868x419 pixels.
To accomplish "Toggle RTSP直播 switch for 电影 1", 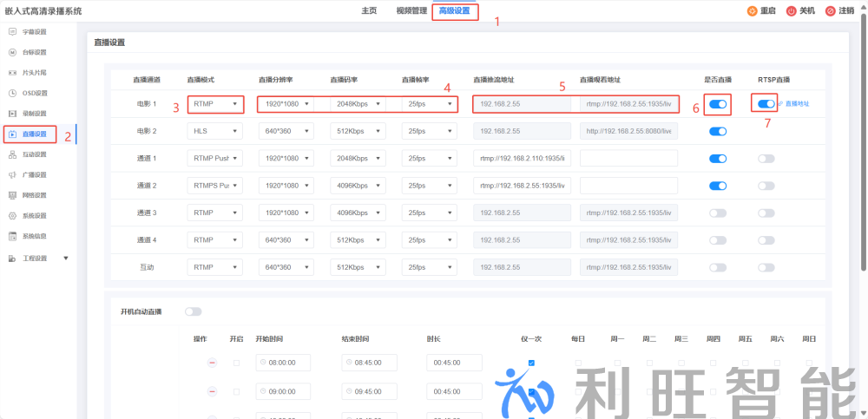I will (766, 104).
